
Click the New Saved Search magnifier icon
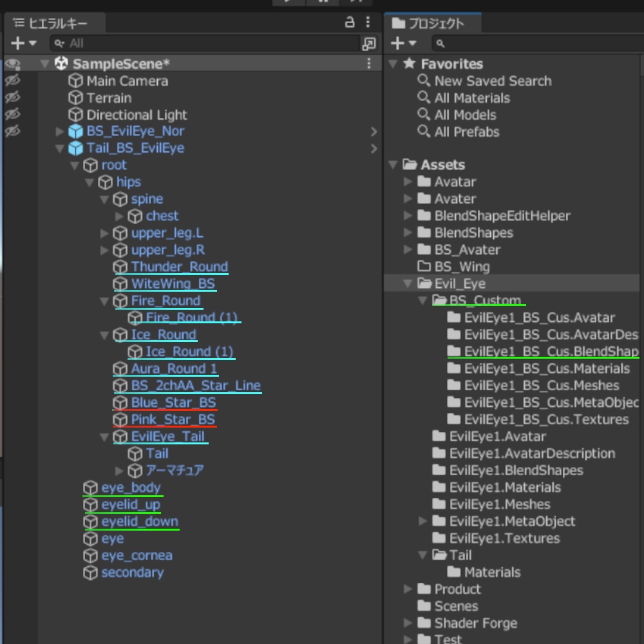click(x=424, y=80)
